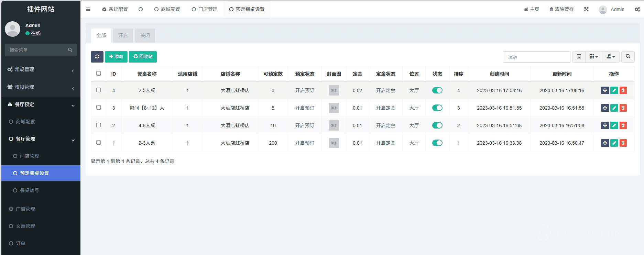This screenshot has height=255, width=644.
Task: Tick the select-all checkbox in table header
Action: (x=99, y=74)
